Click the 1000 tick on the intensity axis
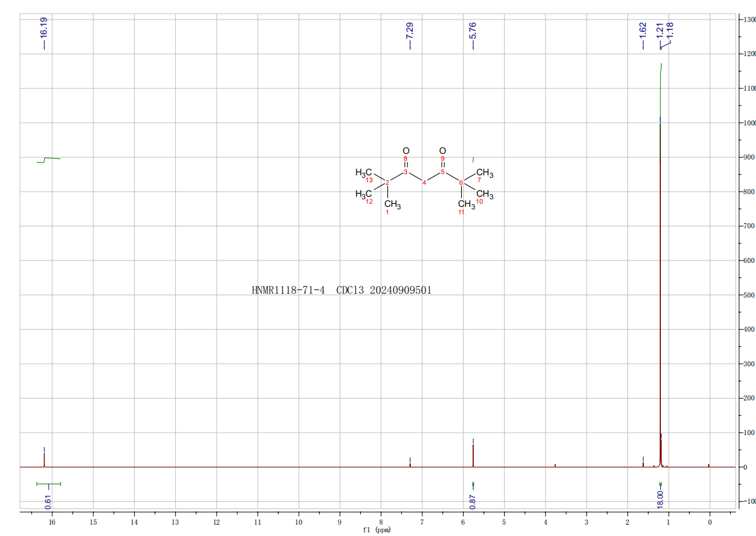This screenshot has width=756, height=536. (x=746, y=123)
